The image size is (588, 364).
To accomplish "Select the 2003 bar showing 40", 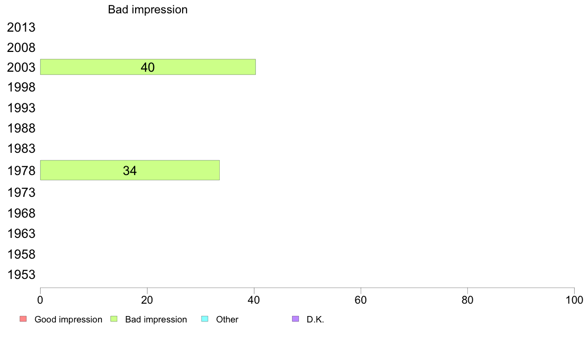I will coord(148,67).
